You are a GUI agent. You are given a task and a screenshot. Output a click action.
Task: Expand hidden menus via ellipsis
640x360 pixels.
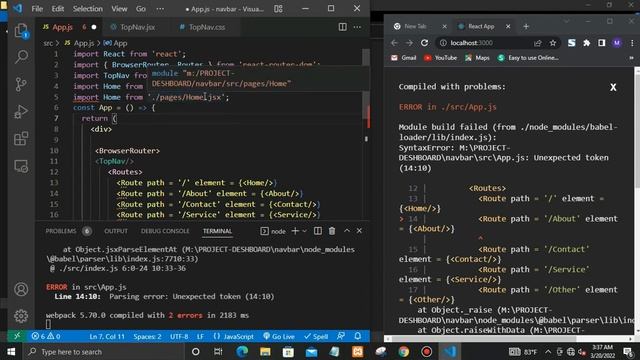160,9
